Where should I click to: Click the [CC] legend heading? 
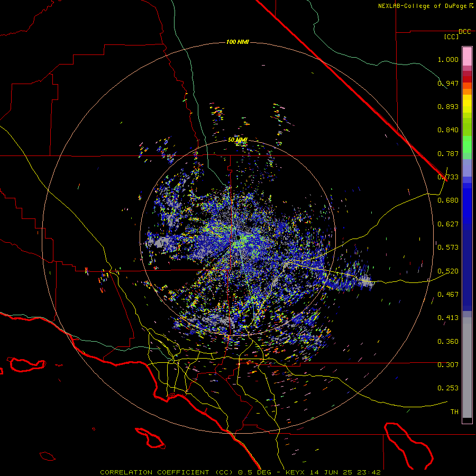(452, 36)
